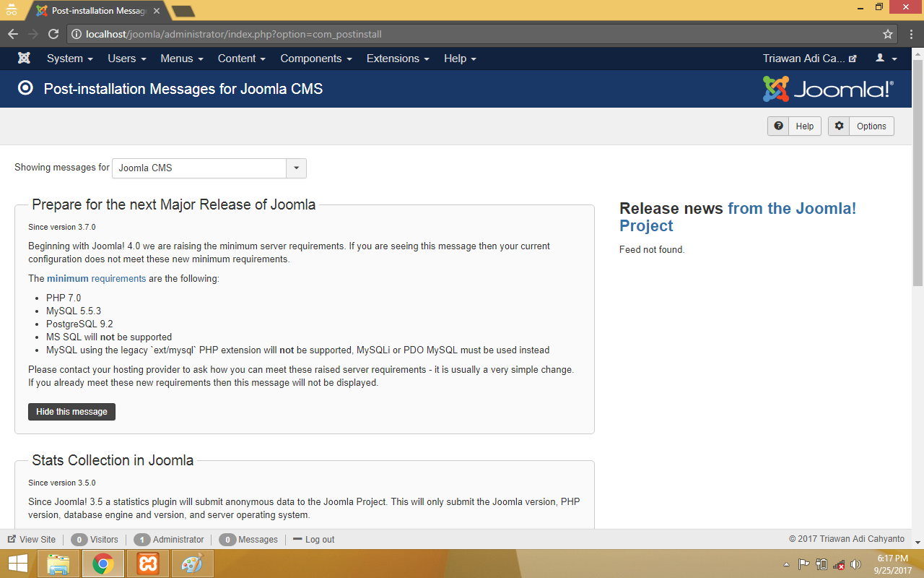Click the address bar URL
This screenshot has height=578, width=924.
234,34
